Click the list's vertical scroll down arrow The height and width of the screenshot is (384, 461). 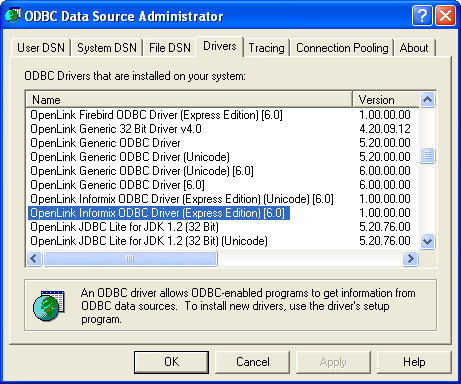[427, 241]
